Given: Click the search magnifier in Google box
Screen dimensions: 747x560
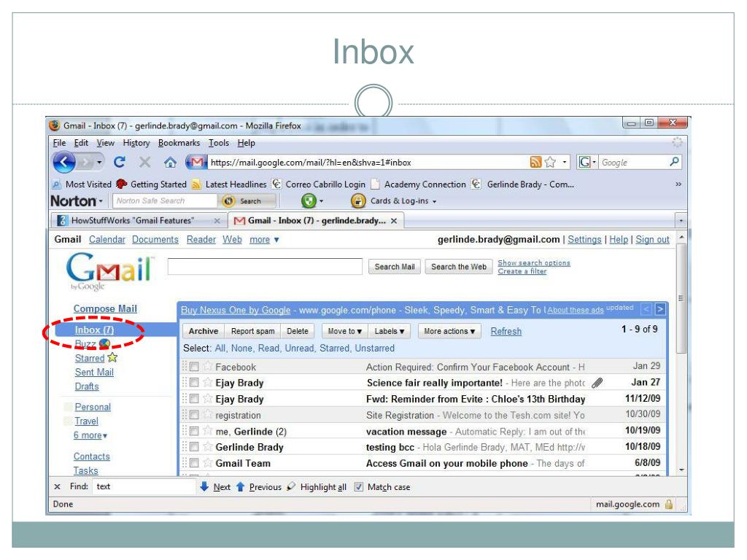Looking at the screenshot, I should pos(674,162).
